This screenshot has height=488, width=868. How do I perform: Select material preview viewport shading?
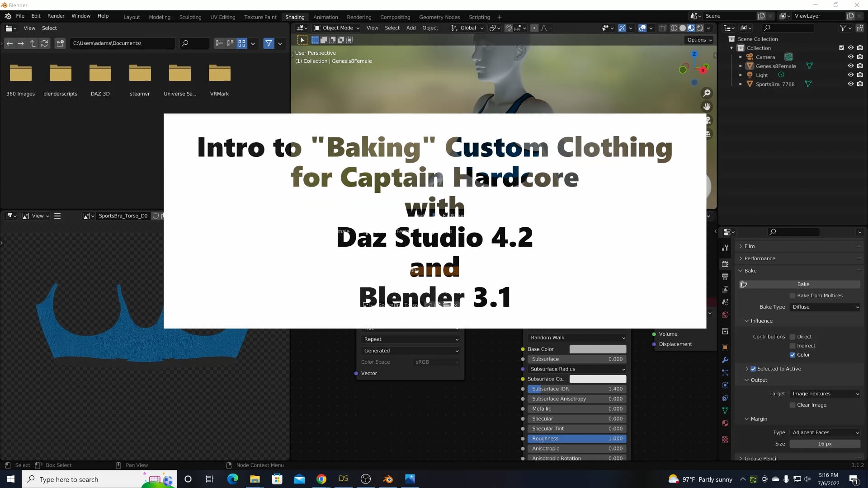[x=691, y=28]
